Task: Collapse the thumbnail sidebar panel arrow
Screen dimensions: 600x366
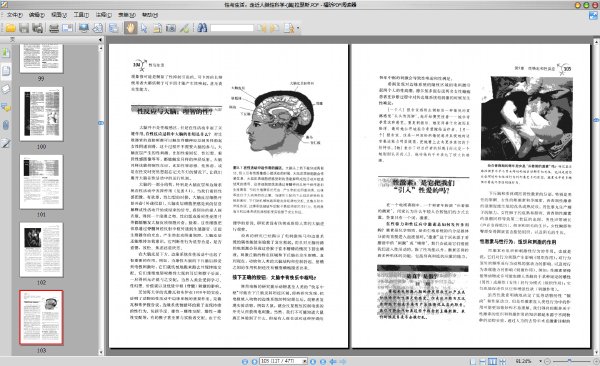Action: (100, 39)
